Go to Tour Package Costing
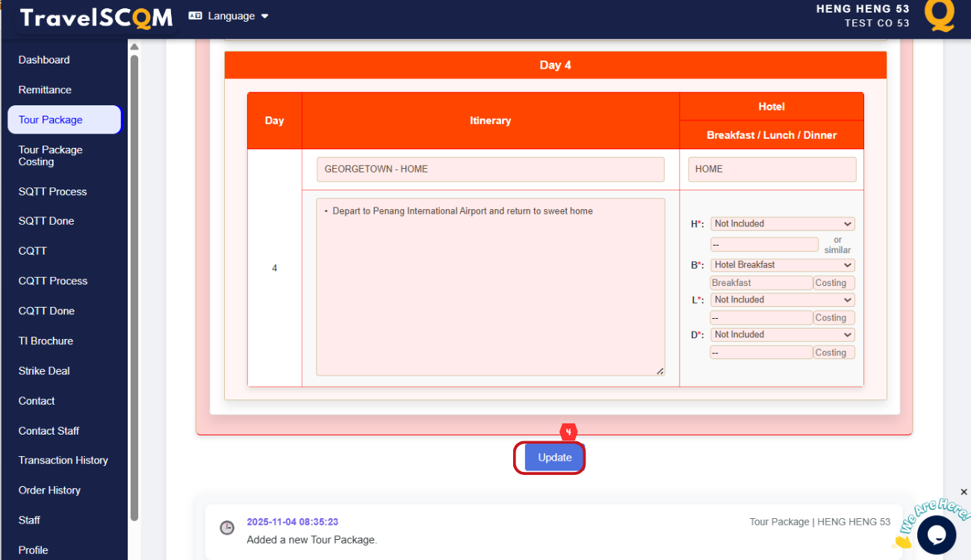 click(51, 155)
